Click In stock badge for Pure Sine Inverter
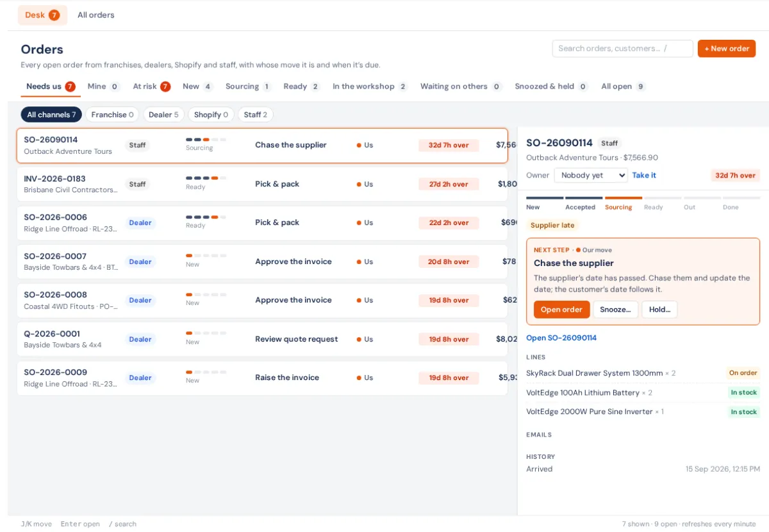Screen dimensions: 769x532 [x=743, y=412]
